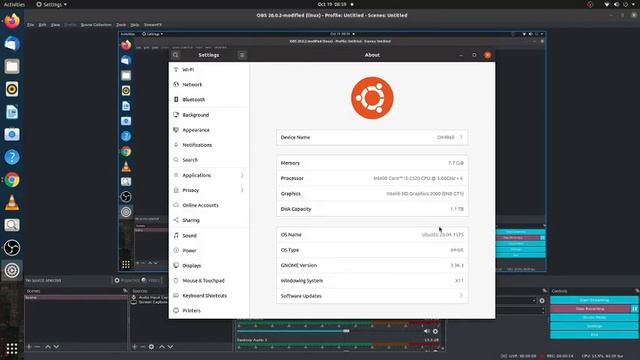Open the system status menu in top bar

point(621,4)
